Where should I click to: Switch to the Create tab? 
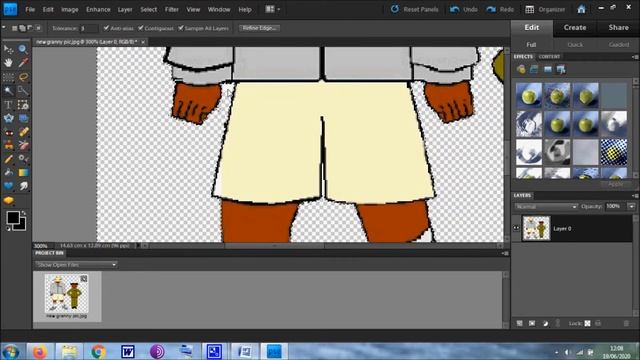pyautogui.click(x=575, y=27)
